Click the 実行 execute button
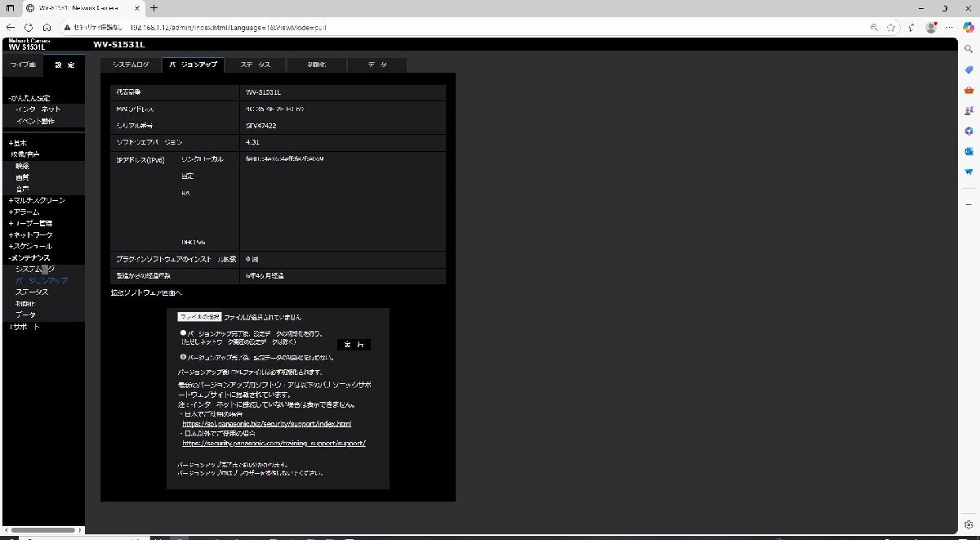 (x=354, y=345)
